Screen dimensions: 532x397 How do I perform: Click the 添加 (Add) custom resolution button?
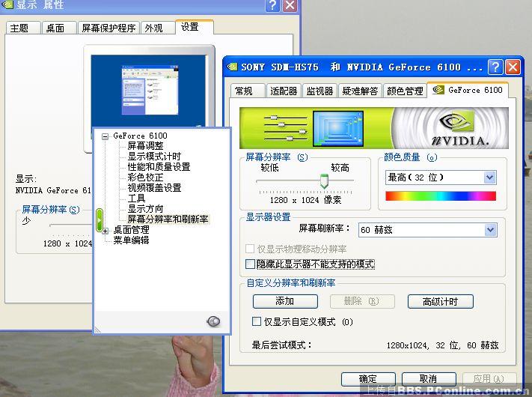(285, 301)
